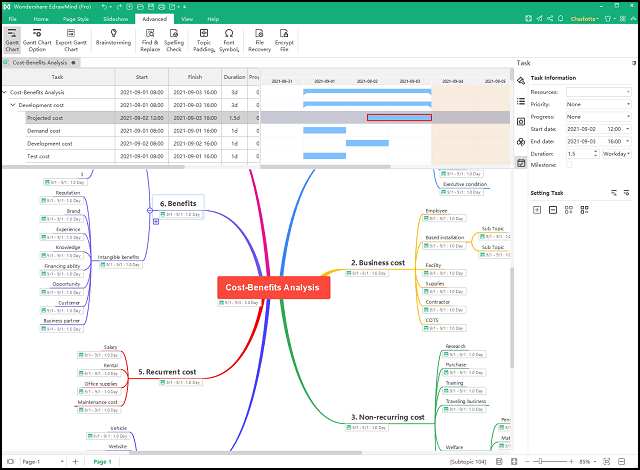The image size is (640, 470).
Task: Switch to the Home tab
Action: [41, 19]
